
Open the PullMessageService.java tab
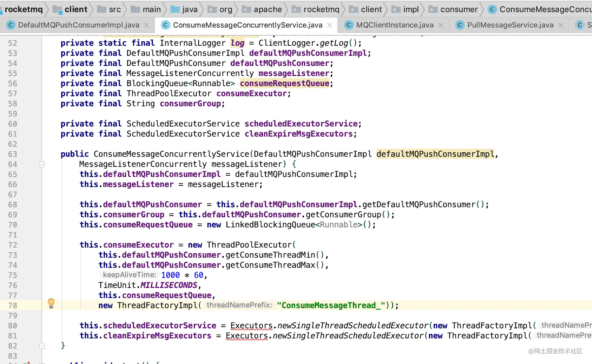(x=510, y=25)
